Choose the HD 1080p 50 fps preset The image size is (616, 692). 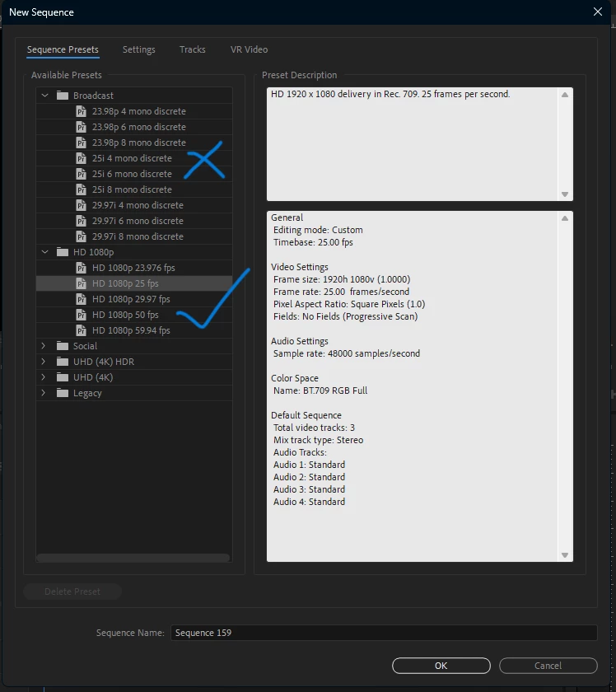[x=134, y=315]
